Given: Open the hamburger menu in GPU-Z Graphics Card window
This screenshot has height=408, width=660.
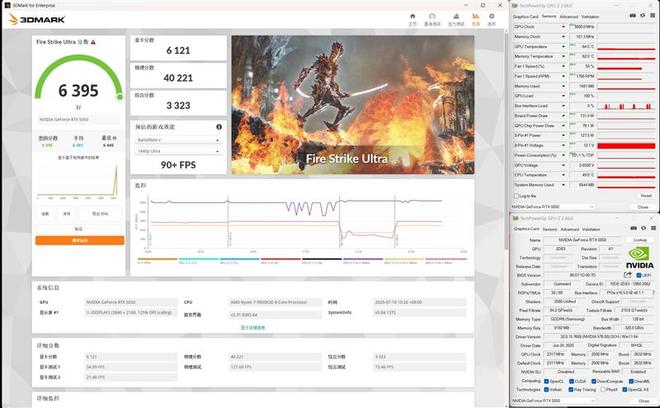Looking at the screenshot, I should click(653, 228).
